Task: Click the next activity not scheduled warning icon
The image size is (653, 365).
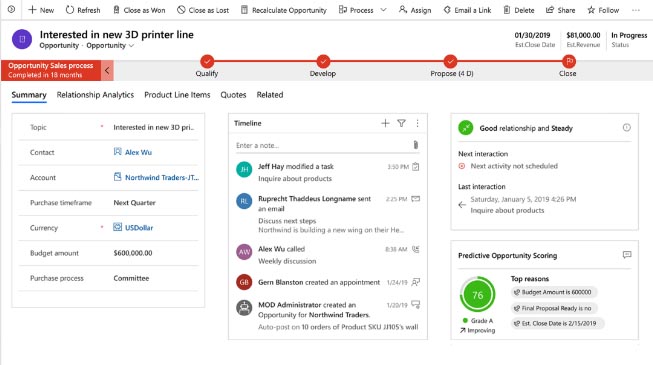Action: (462, 166)
